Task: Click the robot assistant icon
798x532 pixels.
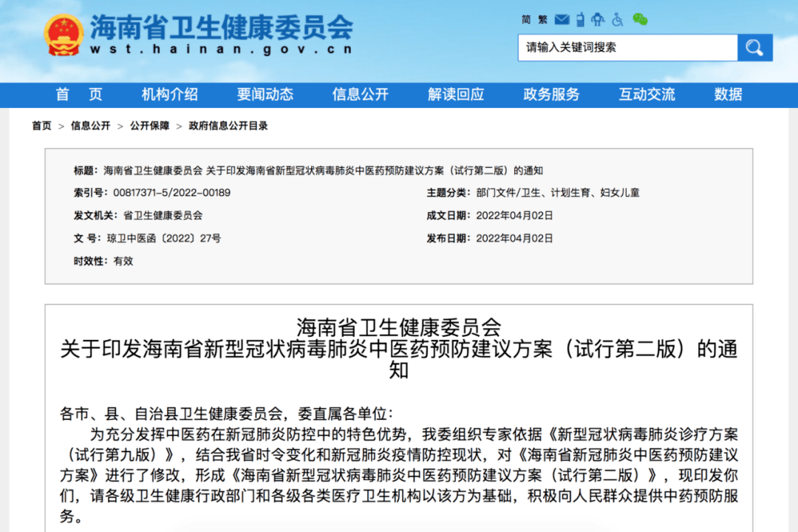Action: tap(598, 19)
